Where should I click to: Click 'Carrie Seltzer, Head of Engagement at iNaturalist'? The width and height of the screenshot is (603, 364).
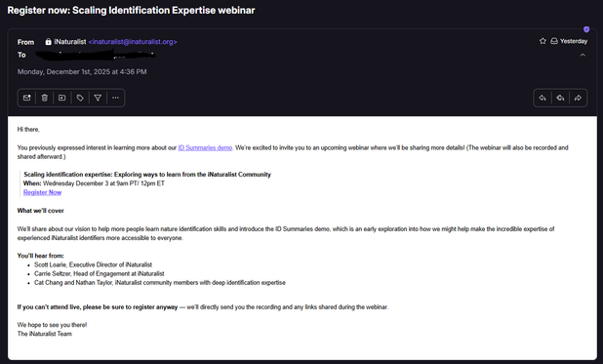click(100, 273)
